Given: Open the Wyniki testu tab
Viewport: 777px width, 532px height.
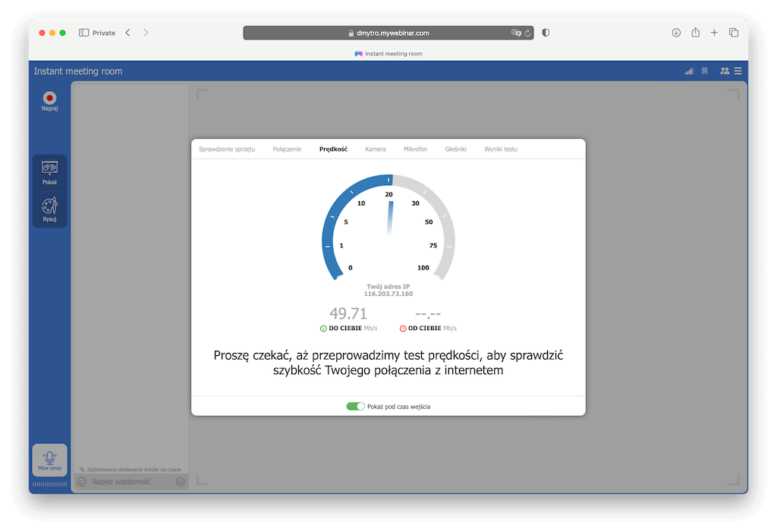Looking at the screenshot, I should pos(502,149).
